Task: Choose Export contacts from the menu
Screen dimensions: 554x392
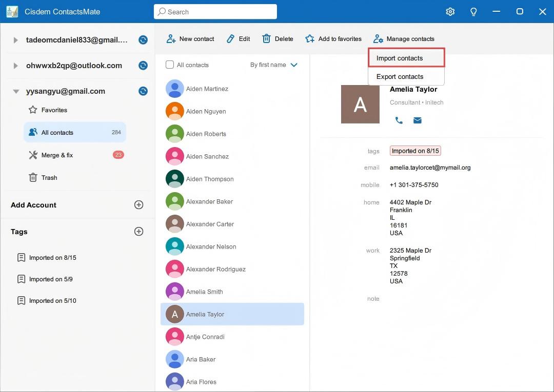Action: pos(400,76)
